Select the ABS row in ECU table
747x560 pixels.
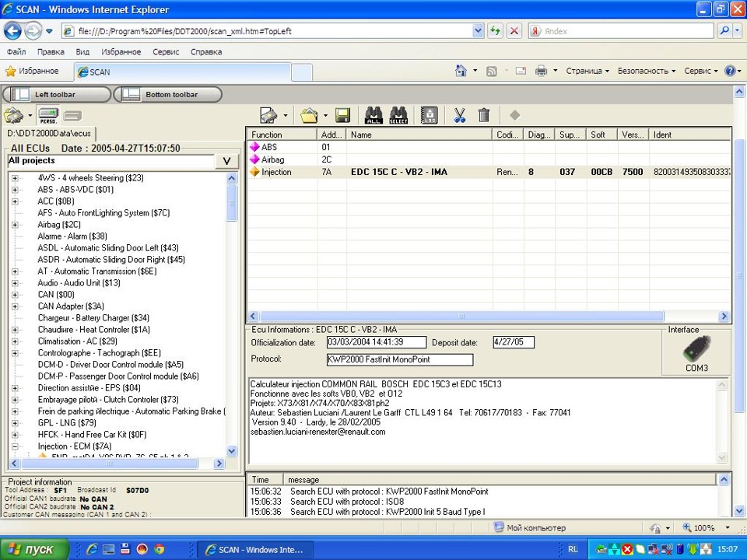[489, 147]
